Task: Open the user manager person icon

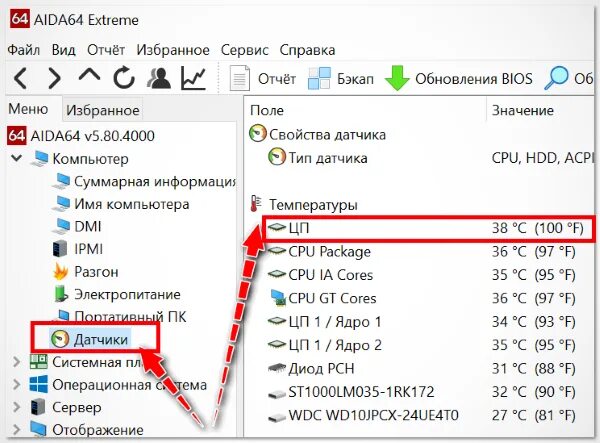Action: click(x=158, y=78)
